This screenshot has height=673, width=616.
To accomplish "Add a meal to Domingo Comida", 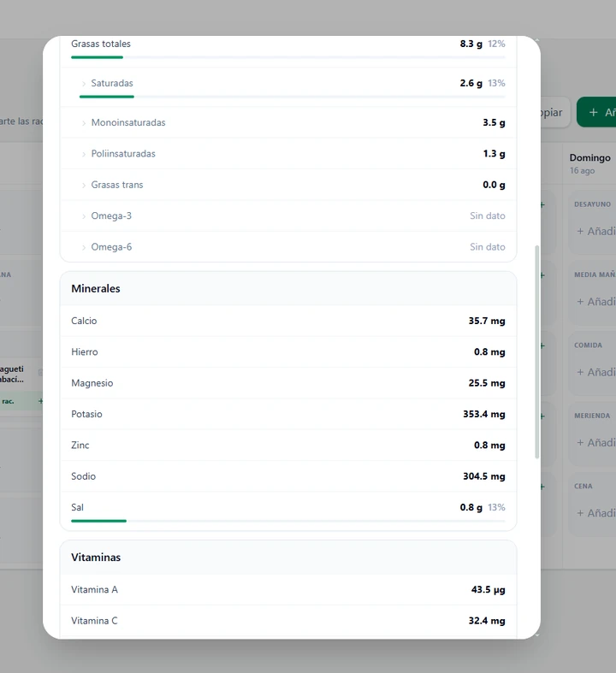I will coord(596,372).
